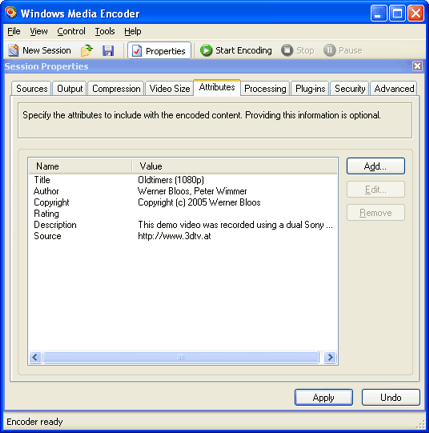Select the Title attribute row
Screen dimensions: 429x433
(x=183, y=180)
